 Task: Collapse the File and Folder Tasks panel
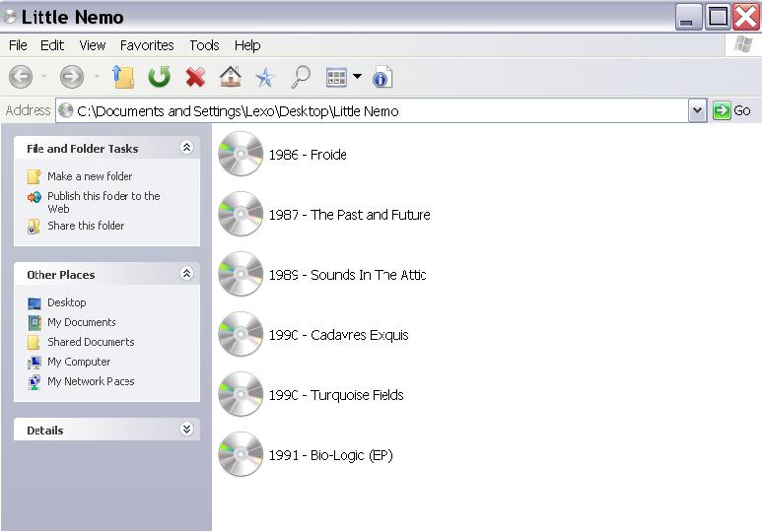(x=186, y=147)
